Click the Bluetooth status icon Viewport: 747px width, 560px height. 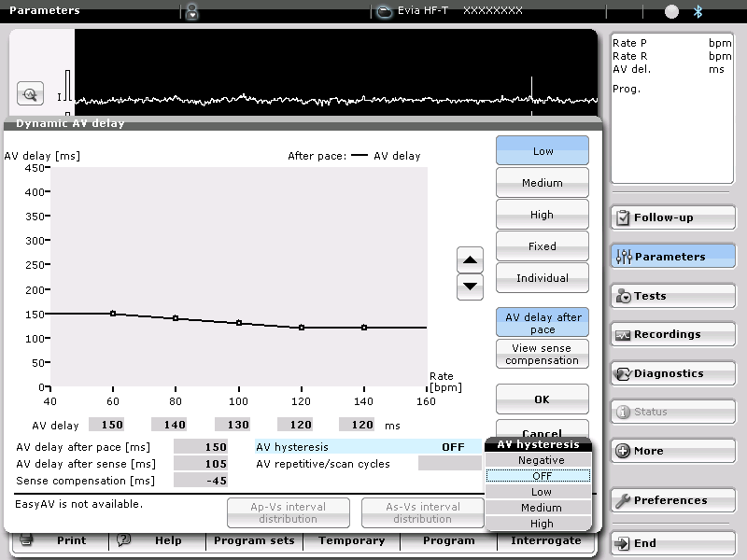coord(697,11)
